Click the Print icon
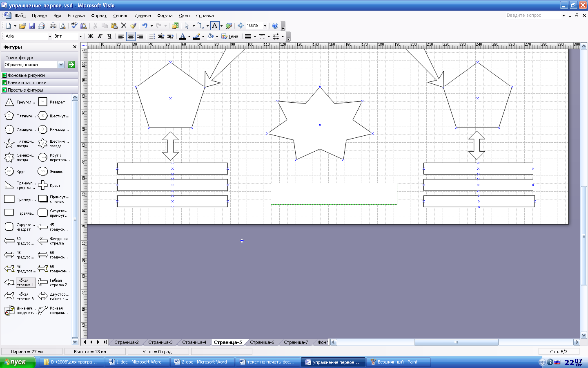 (53, 26)
